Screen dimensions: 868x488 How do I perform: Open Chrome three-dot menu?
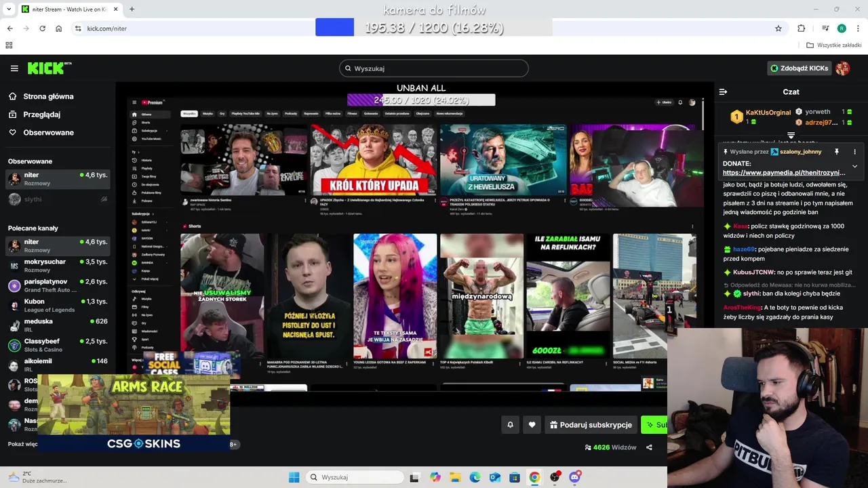[858, 28]
